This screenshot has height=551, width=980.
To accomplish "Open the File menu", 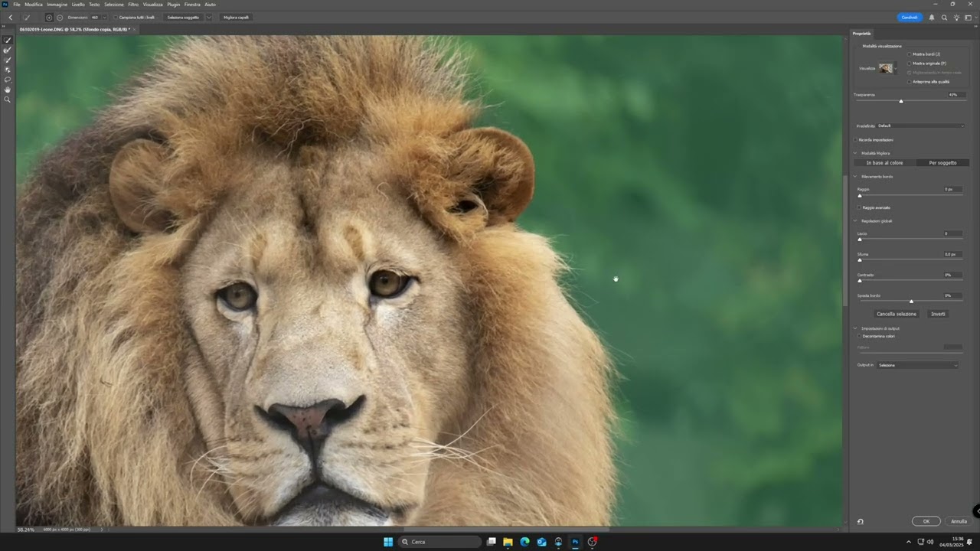I will pos(16,5).
